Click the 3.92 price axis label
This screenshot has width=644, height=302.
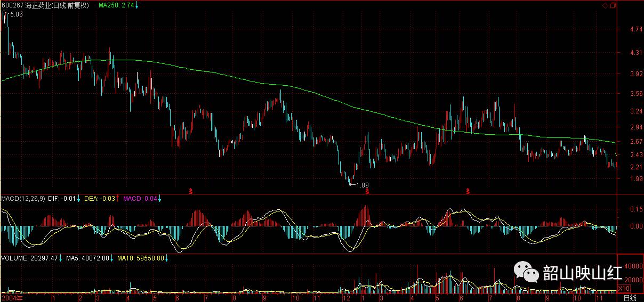tap(635, 75)
